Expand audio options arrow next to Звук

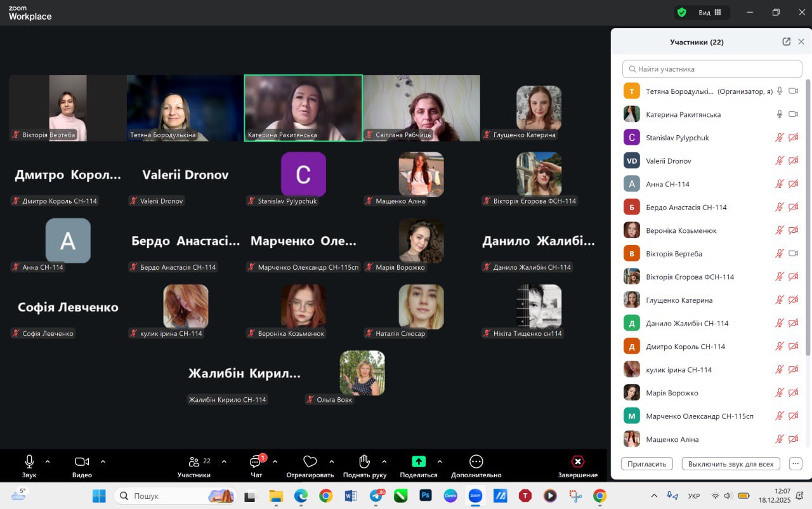point(48,461)
